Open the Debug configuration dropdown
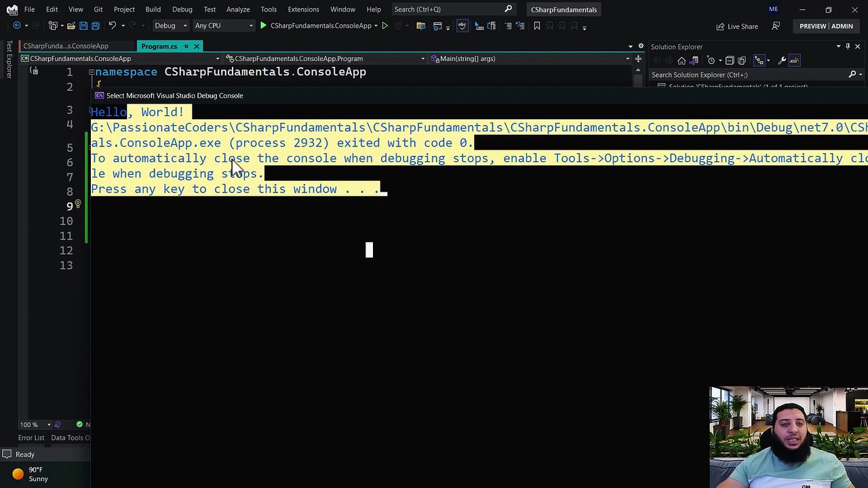This screenshot has height=488, width=868. tap(170, 26)
